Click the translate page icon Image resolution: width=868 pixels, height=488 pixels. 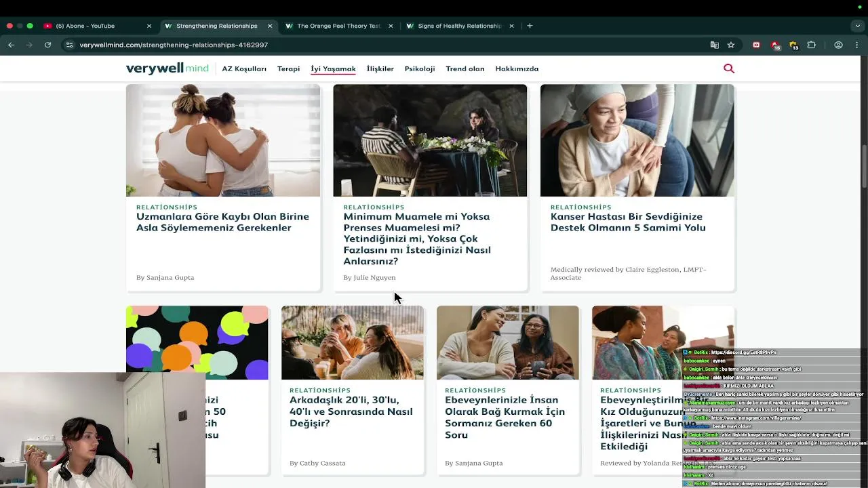pos(714,45)
